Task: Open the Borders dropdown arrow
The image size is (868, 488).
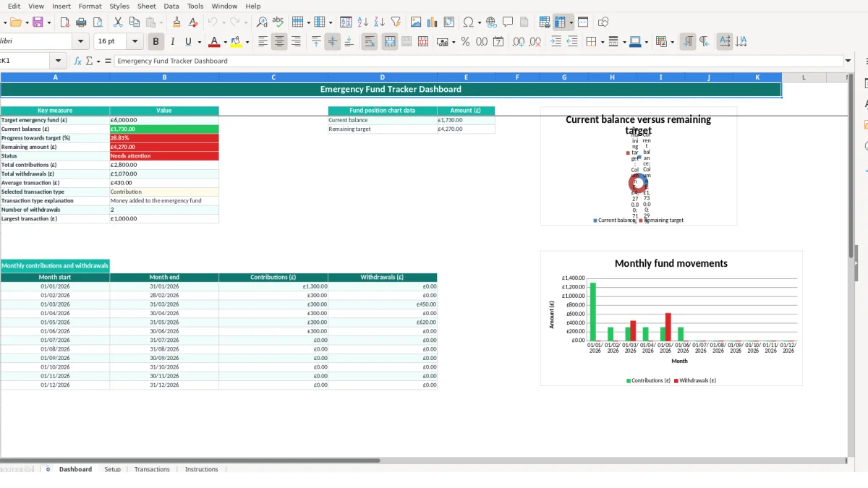Action: [602, 42]
